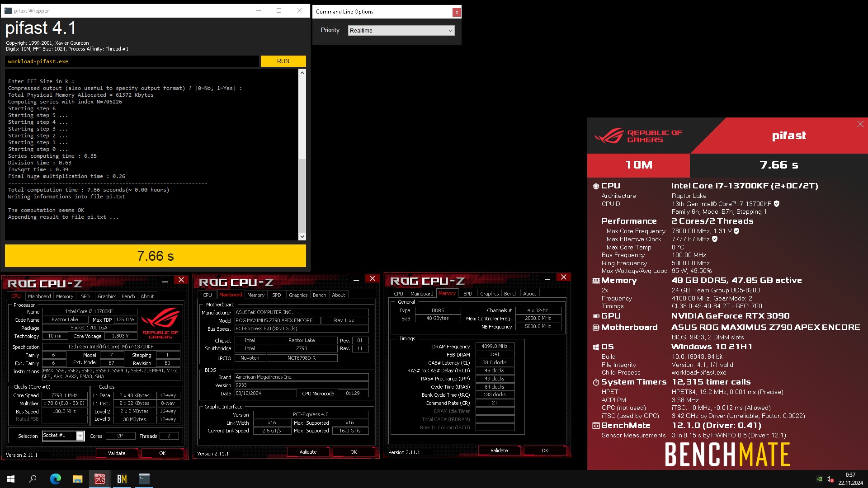
Task: Open the Memory tab in the first CPU-Z window
Action: [65, 296]
